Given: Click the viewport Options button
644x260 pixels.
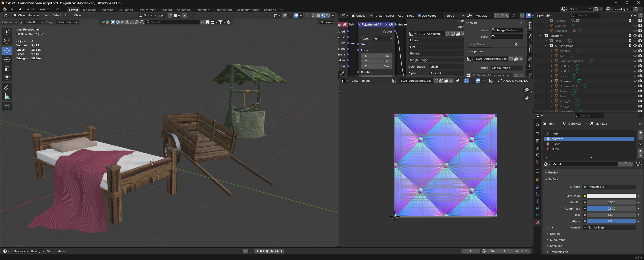Looking at the screenshot, I should [327, 22].
